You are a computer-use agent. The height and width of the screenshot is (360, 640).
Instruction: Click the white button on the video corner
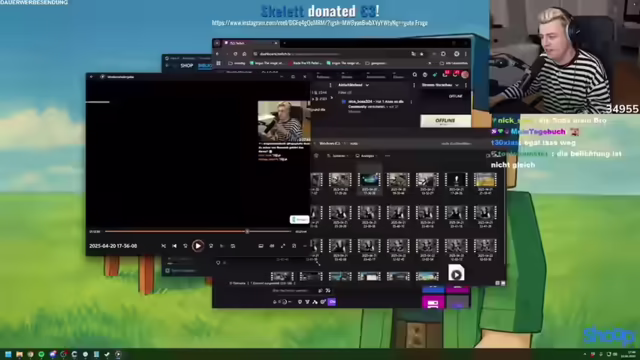pyautogui.click(x=299, y=220)
